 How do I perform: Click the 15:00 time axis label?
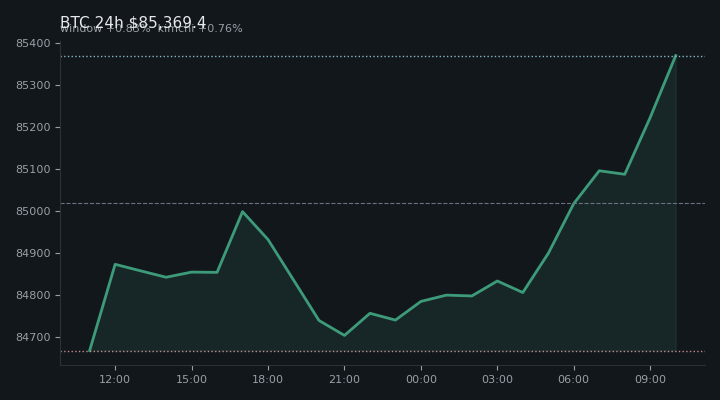(191, 379)
